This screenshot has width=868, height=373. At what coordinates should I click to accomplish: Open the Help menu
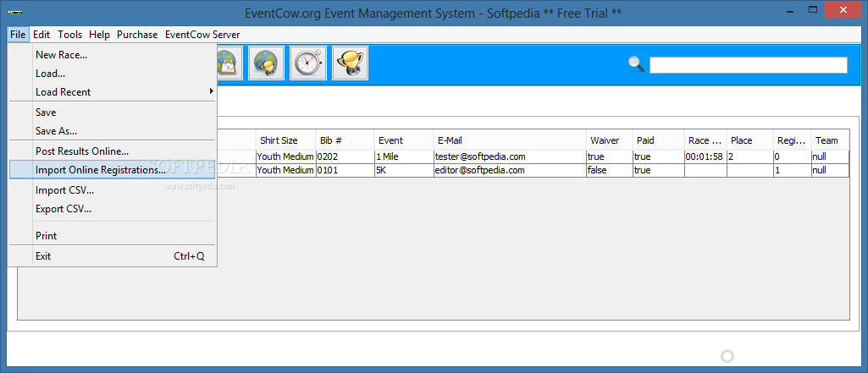100,35
